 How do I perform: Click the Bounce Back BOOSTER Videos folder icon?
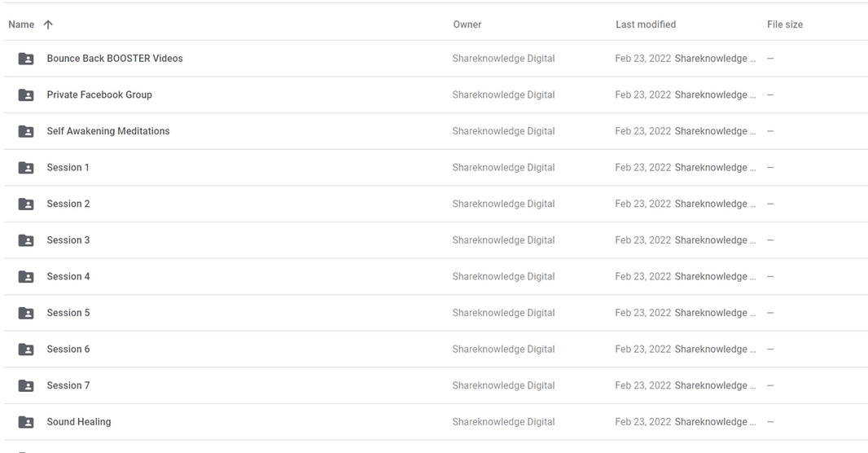pos(26,59)
